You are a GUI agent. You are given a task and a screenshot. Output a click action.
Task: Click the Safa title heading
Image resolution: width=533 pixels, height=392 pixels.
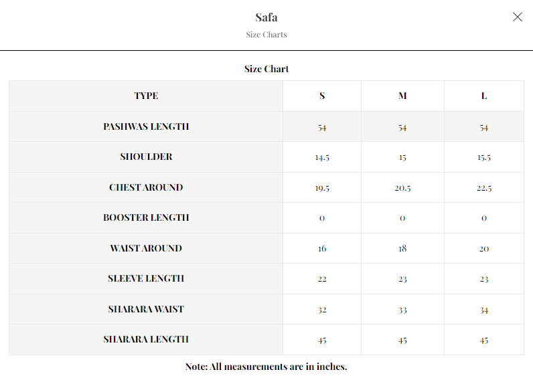pos(266,17)
